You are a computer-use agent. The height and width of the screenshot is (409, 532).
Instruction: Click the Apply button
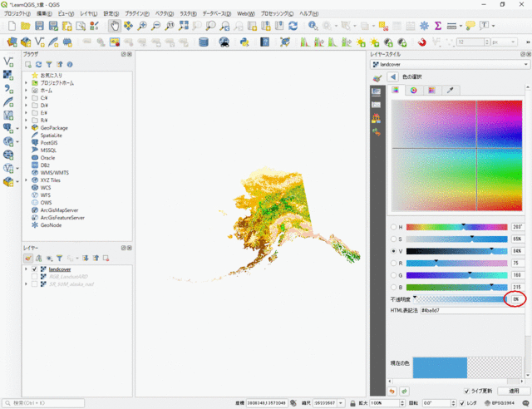coord(514,391)
